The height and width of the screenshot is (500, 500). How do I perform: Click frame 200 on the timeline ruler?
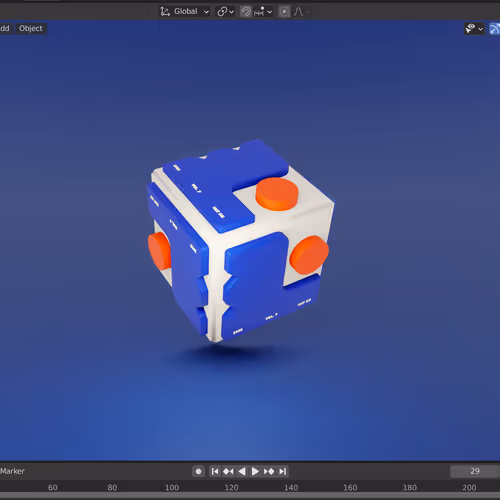(469, 488)
